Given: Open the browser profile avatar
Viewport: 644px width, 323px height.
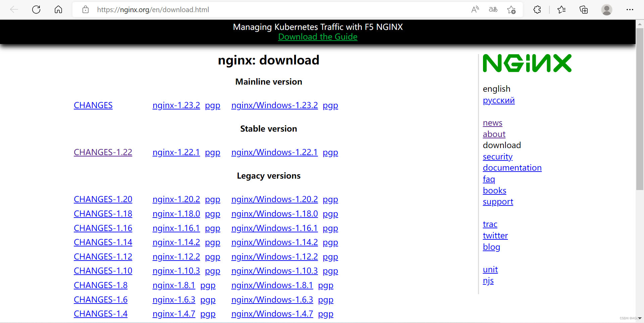Looking at the screenshot, I should (x=607, y=9).
